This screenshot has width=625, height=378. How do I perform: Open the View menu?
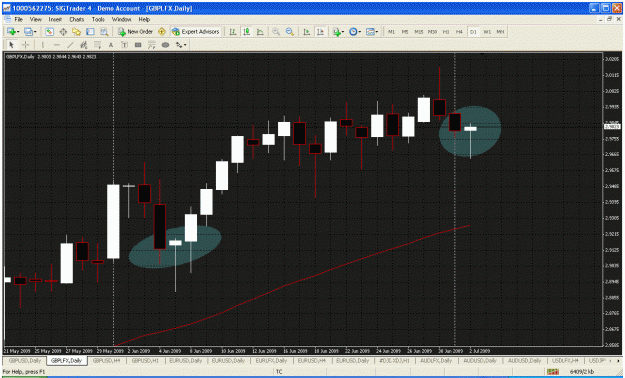[35, 19]
